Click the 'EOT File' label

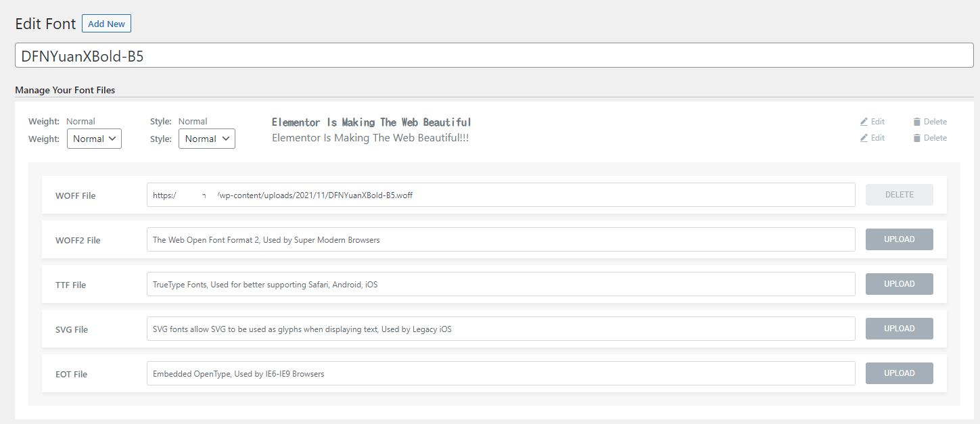[71, 374]
